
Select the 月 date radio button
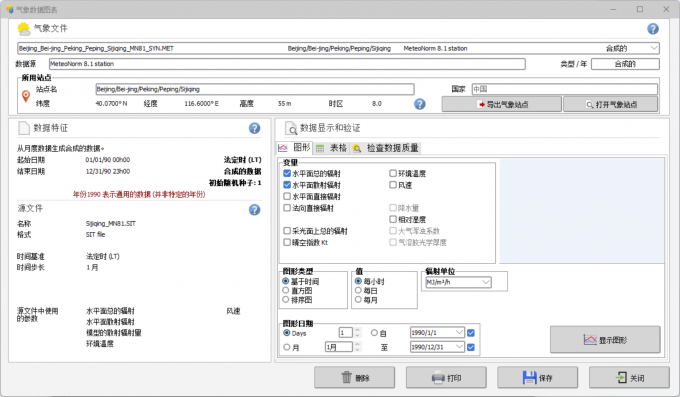(286, 347)
